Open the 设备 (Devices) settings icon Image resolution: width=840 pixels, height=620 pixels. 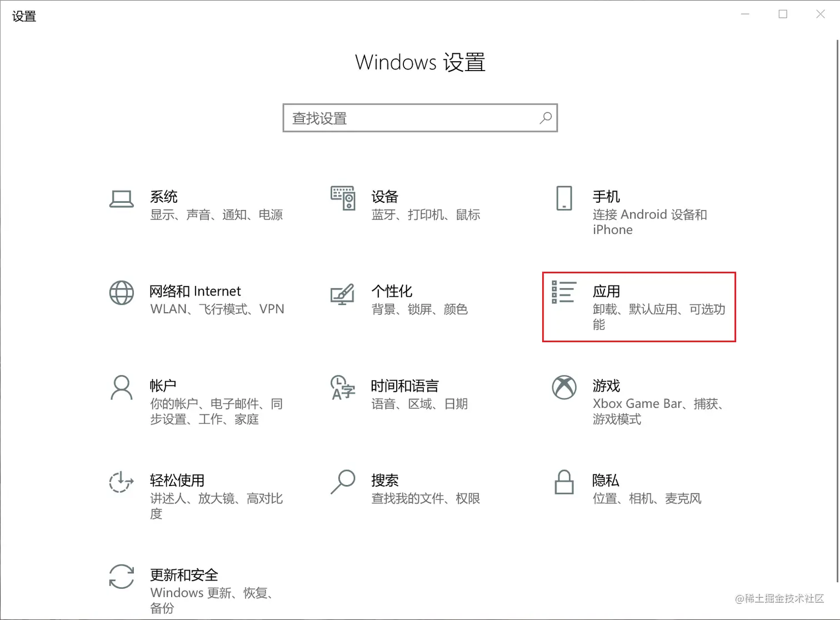pos(342,198)
